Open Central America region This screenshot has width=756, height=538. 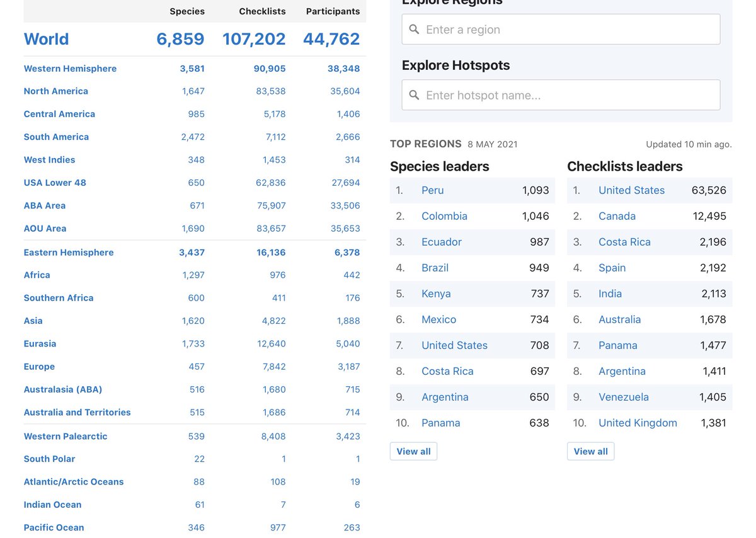click(x=59, y=114)
